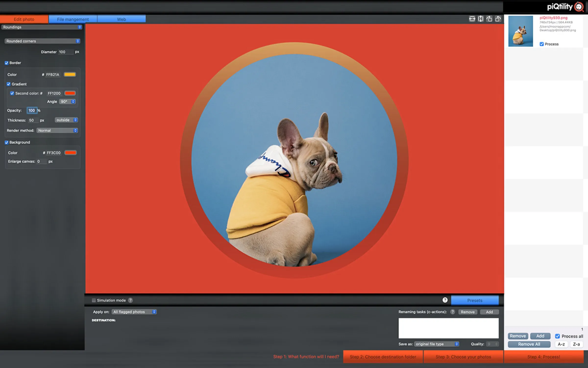Click the Simulation mode help icon
588x368 pixels.
(x=130, y=300)
